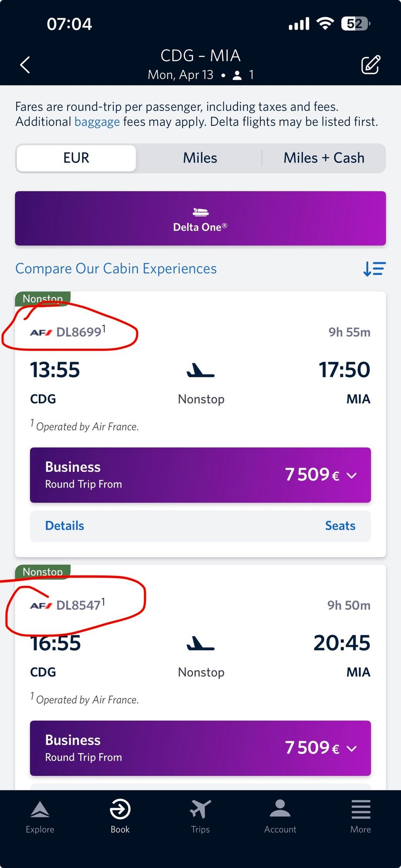Tap the back arrow icon
Image resolution: width=401 pixels, height=868 pixels.
point(25,65)
